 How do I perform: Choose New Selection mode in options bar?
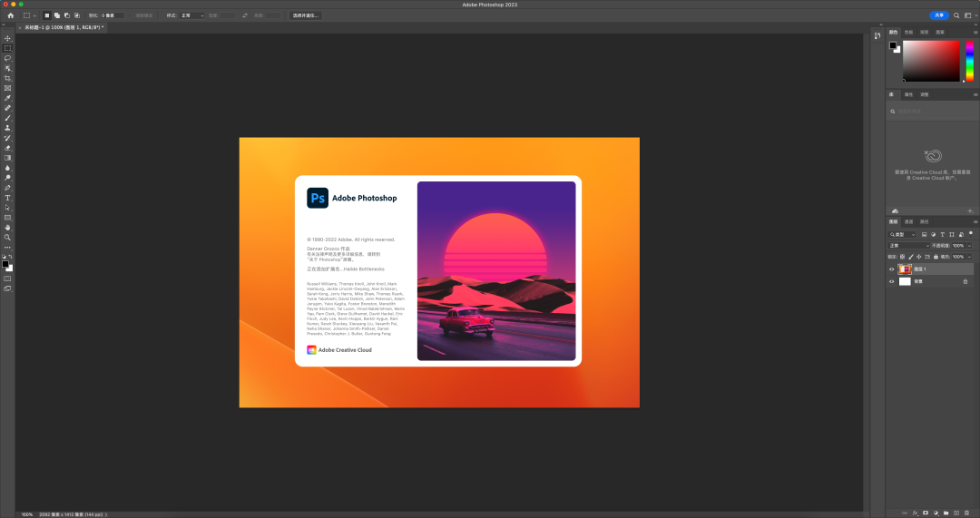(47, 15)
